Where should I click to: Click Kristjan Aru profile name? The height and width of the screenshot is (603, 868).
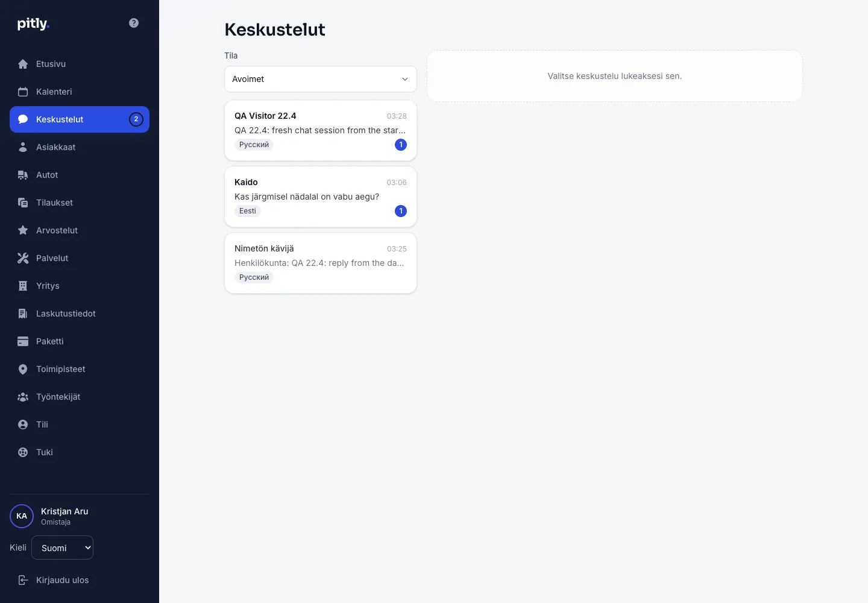(64, 511)
